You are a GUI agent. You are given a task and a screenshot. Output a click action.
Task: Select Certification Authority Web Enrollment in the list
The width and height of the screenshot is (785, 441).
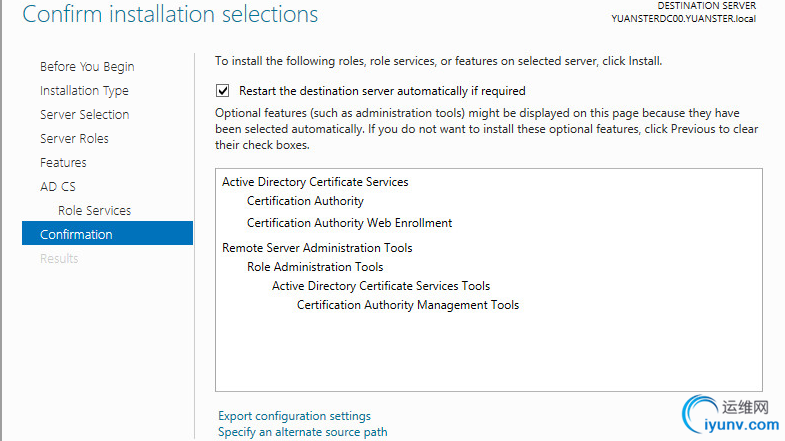click(x=349, y=223)
